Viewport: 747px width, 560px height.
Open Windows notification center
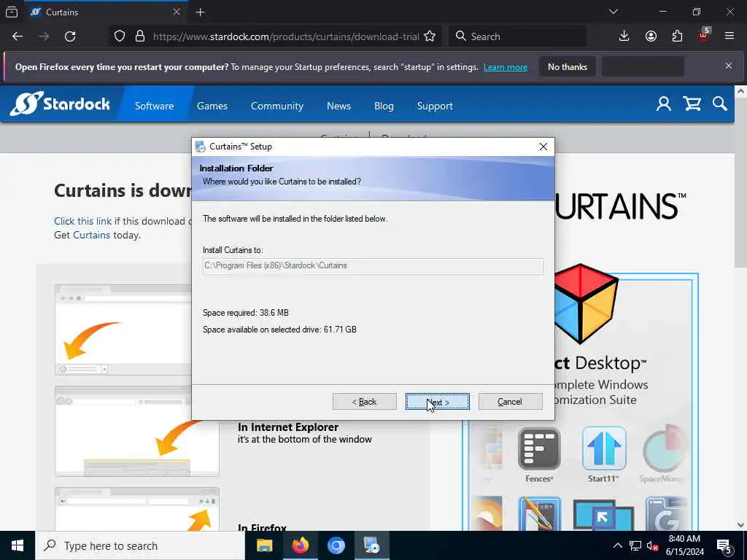pos(724,545)
